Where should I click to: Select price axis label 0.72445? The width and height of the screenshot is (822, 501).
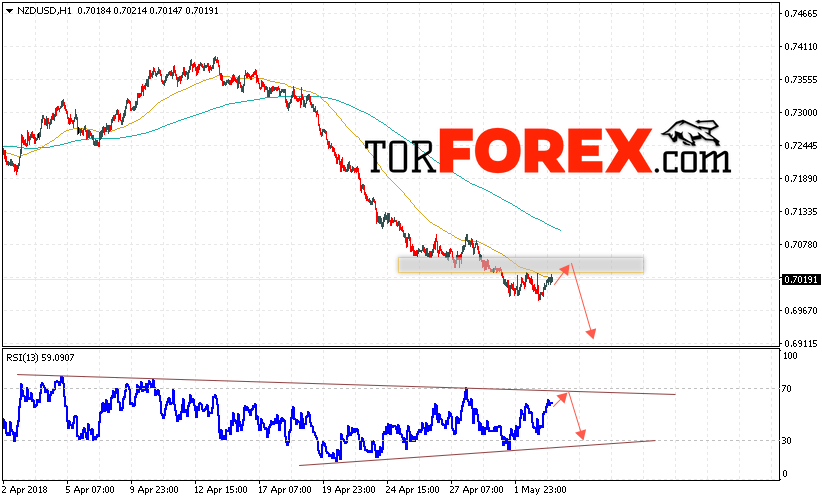tap(801, 146)
